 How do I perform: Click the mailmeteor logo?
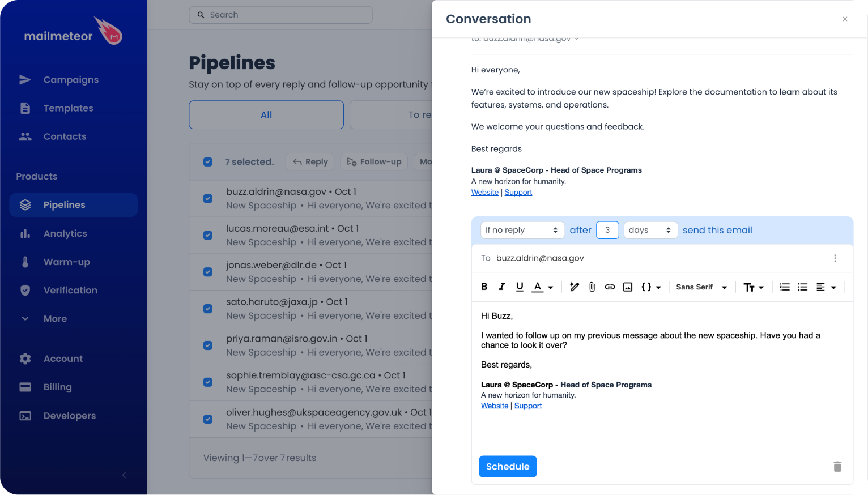click(x=73, y=32)
